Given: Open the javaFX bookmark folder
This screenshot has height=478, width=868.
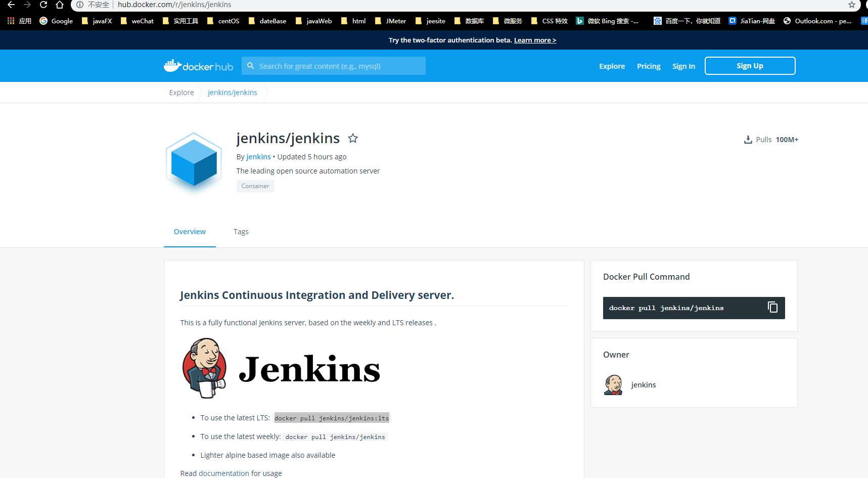Looking at the screenshot, I should (97, 21).
